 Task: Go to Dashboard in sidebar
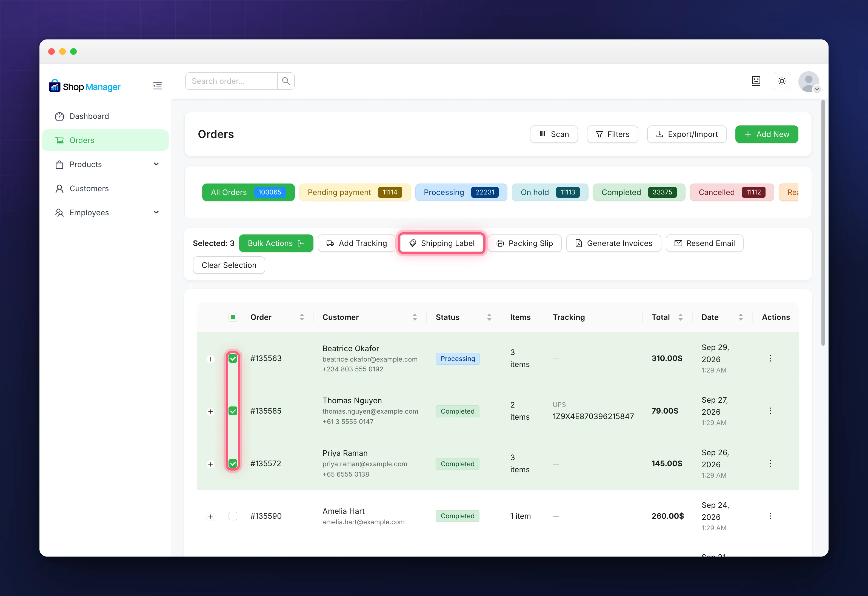(105, 116)
